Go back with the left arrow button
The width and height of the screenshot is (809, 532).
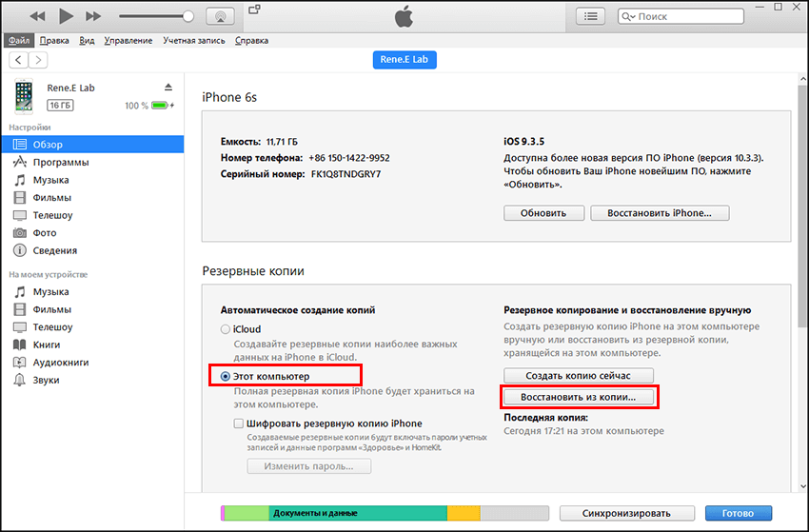(x=19, y=60)
